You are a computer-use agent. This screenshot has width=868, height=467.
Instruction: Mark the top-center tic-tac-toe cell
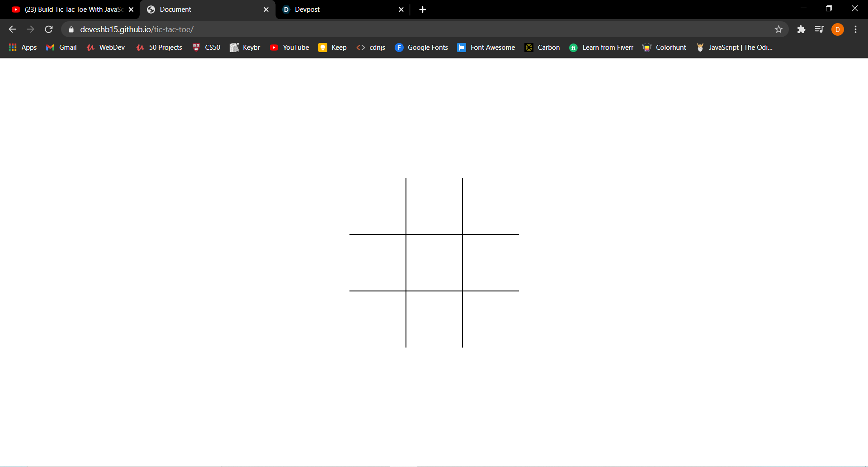tap(434, 206)
